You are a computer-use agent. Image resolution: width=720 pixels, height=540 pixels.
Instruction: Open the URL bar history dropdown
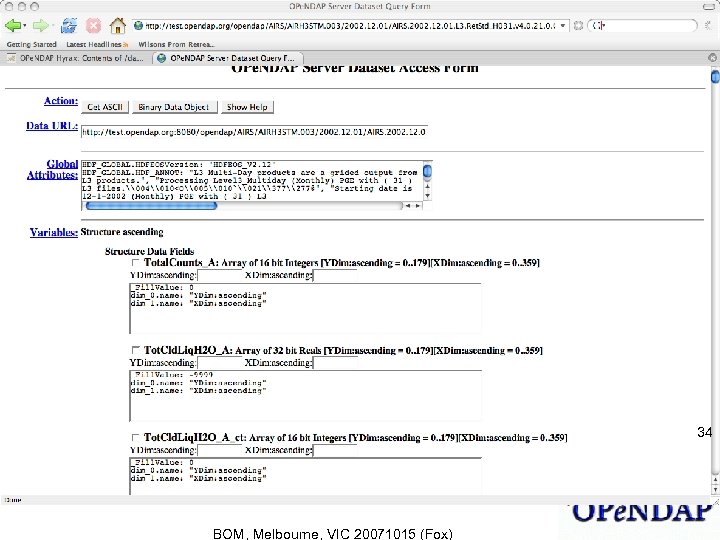(x=562, y=26)
